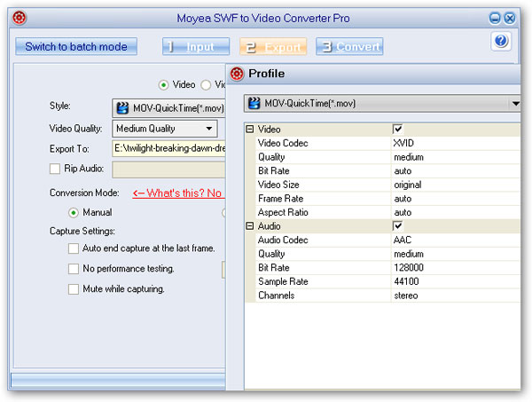Open help with the question mark icon
This screenshot has width=532, height=402.
pos(501,41)
